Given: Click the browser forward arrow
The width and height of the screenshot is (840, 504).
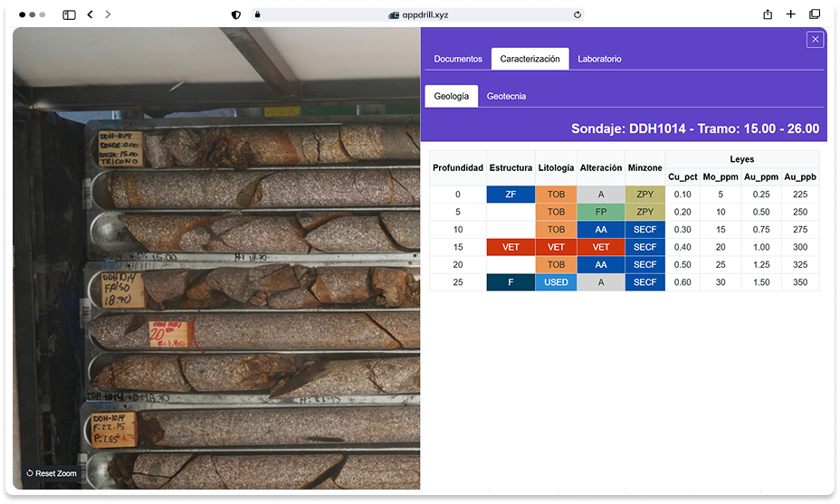Looking at the screenshot, I should click(x=109, y=14).
